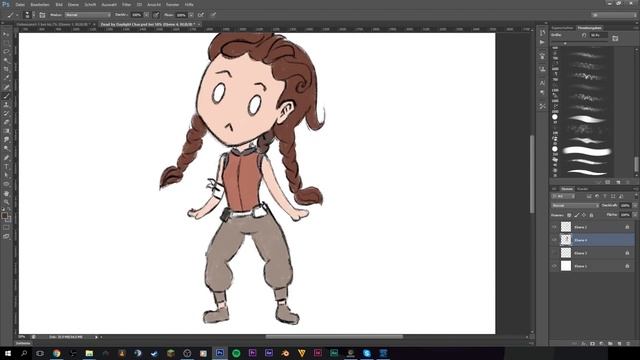
Task: Open Chrome from the Windows taskbar
Action: [x=57, y=353]
